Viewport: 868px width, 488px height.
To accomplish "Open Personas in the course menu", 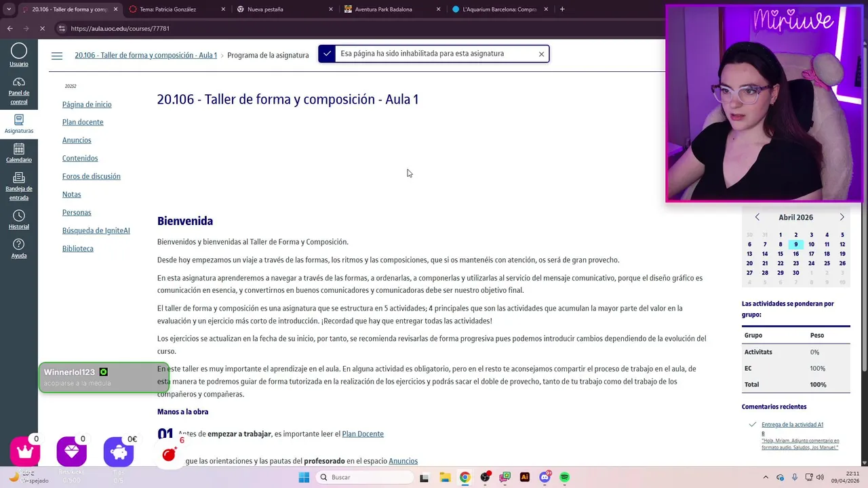I will tap(77, 213).
